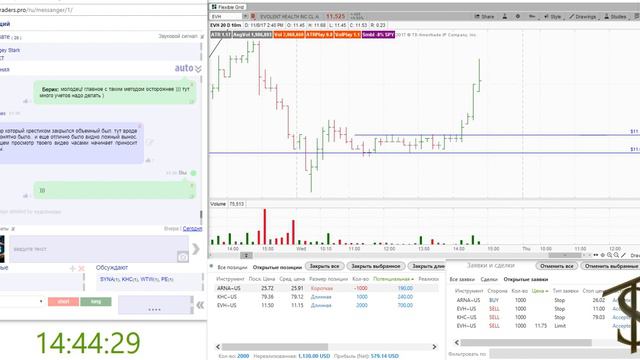
Task: Select the KHC~US SELL stop order
Action: tap(543, 317)
